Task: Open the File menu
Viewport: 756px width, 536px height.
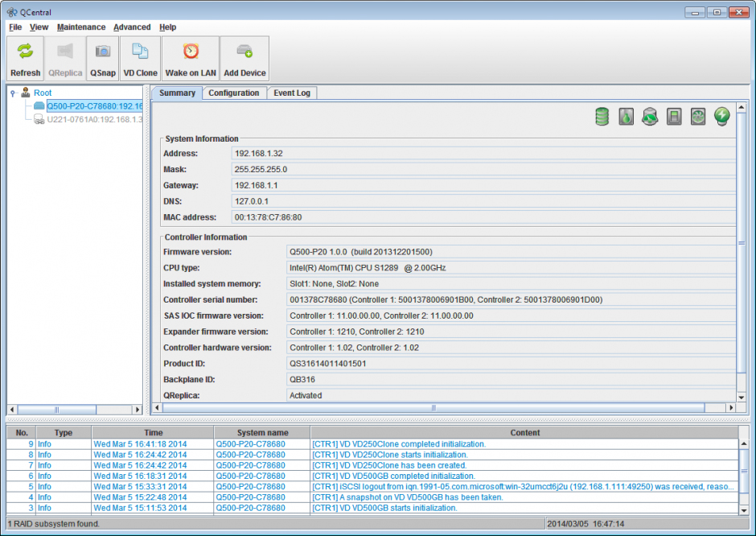Action: (x=15, y=27)
